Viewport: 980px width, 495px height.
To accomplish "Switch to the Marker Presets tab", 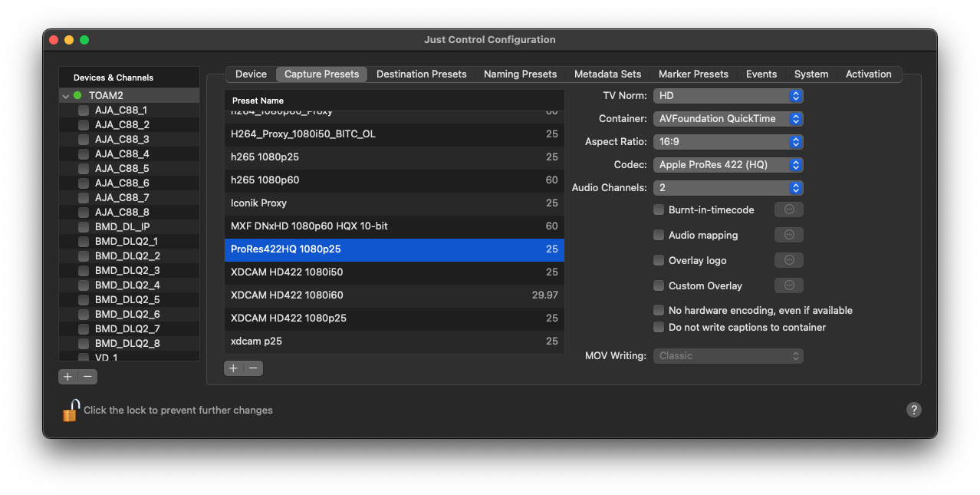I will point(693,74).
